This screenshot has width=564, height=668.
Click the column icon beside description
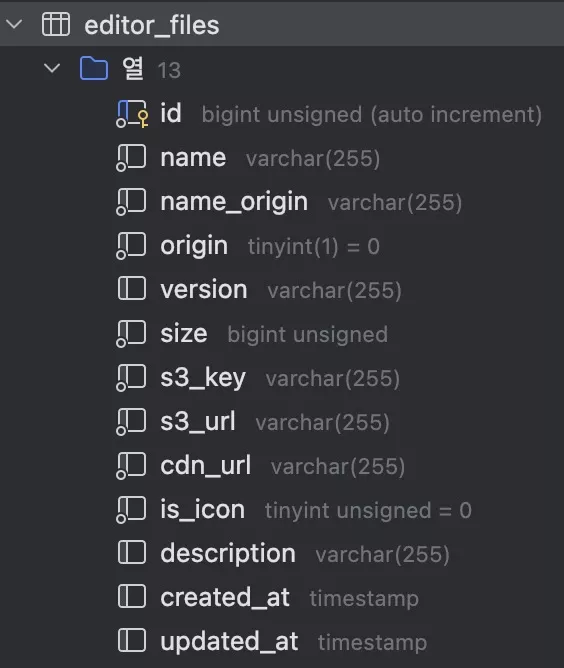pos(132,553)
